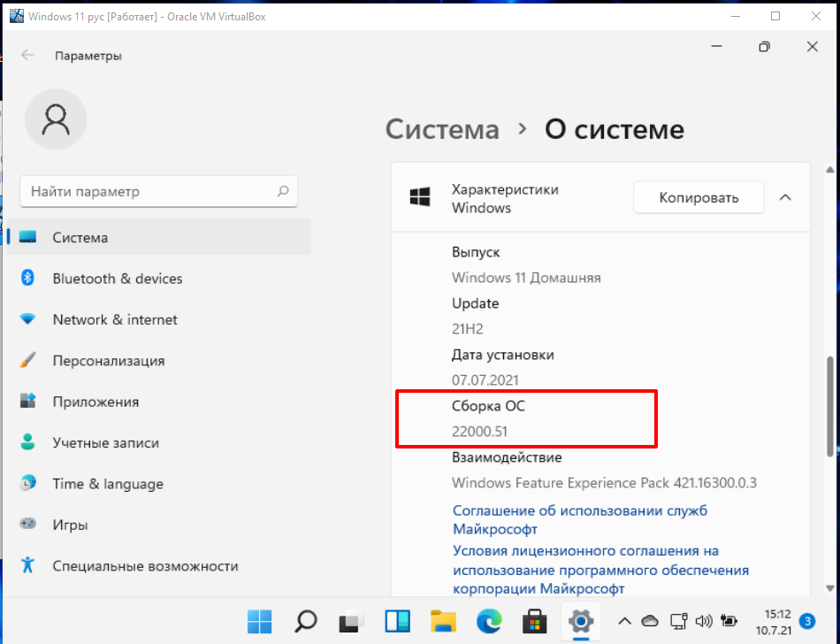Launch Microsoft Edge from the taskbar
This screenshot has width=840, height=644.
click(x=489, y=621)
